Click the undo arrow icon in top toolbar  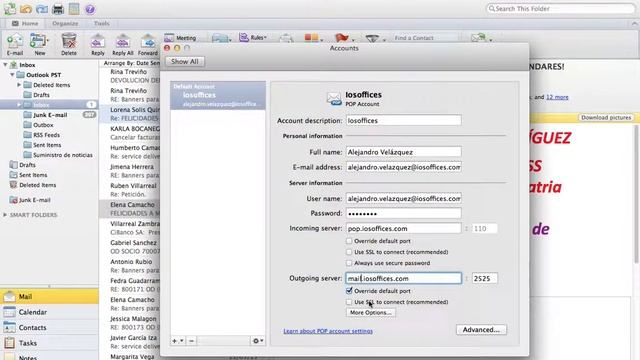pyautogui.click(x=26, y=9)
